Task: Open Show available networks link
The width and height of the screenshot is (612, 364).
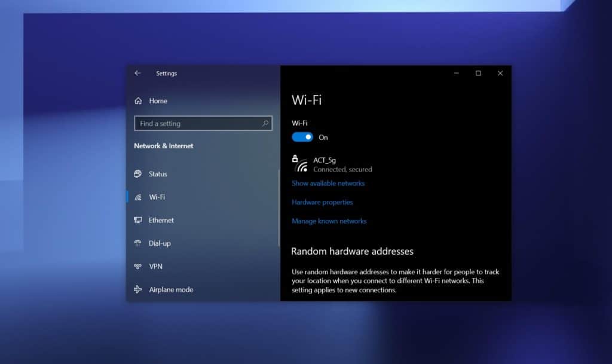Action: click(328, 183)
